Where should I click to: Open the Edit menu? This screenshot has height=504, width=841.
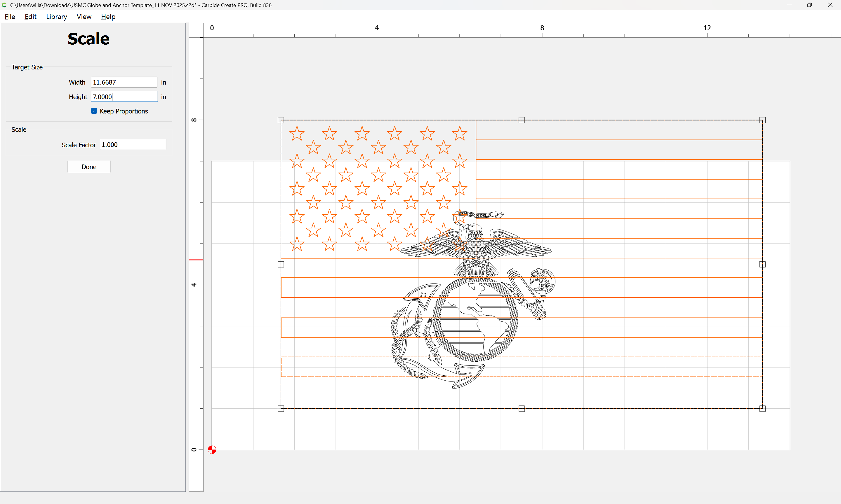point(30,17)
